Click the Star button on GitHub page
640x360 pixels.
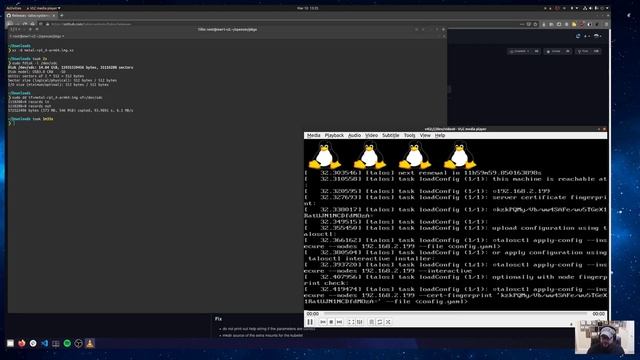pyautogui.click(x=557, y=51)
